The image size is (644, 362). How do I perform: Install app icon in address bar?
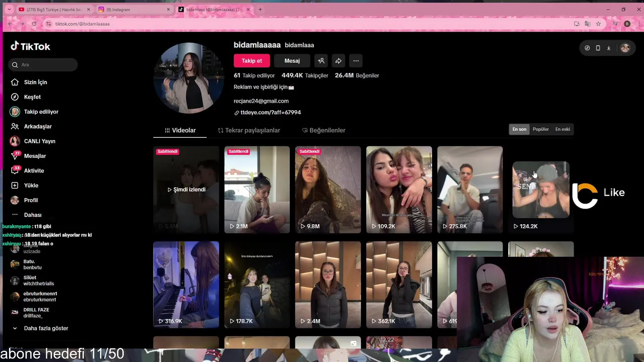pos(577,24)
